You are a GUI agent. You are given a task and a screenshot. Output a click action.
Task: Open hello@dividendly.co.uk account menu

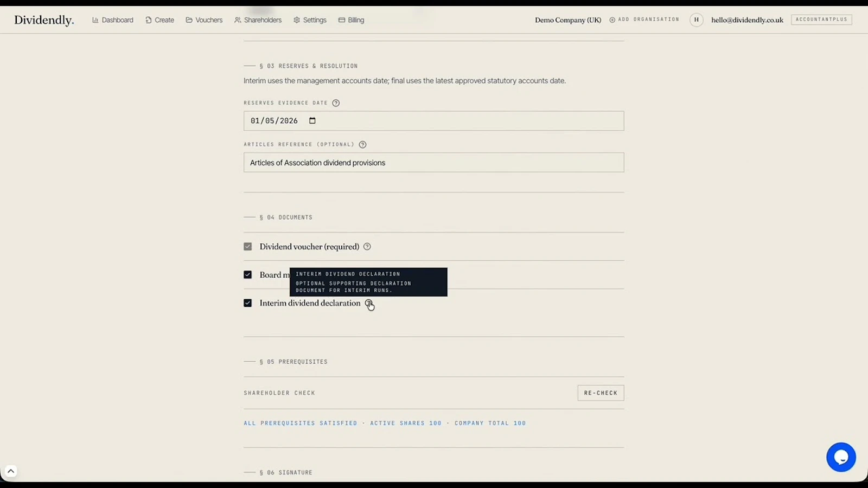click(x=747, y=20)
